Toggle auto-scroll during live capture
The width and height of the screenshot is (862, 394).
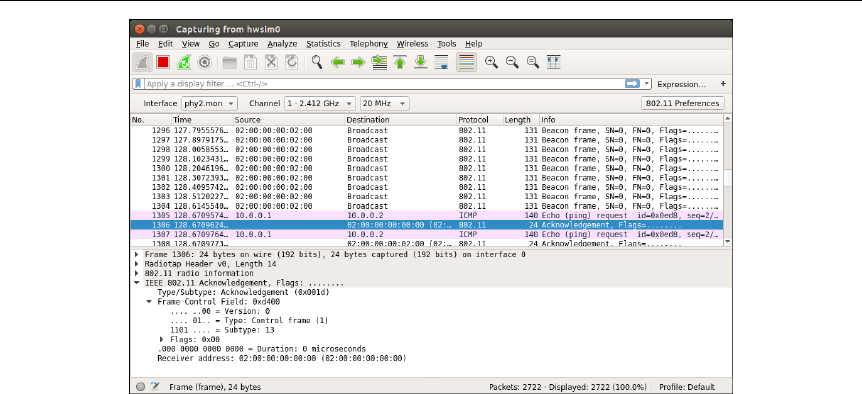point(441,62)
